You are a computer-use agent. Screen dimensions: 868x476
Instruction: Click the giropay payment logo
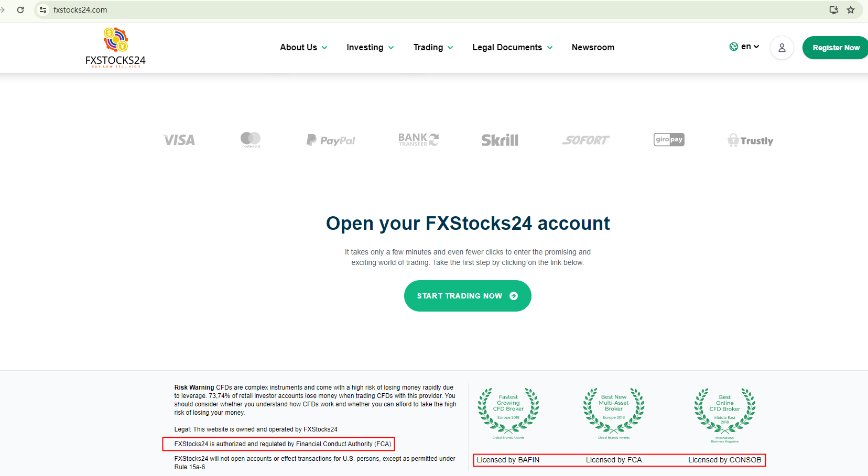click(669, 139)
